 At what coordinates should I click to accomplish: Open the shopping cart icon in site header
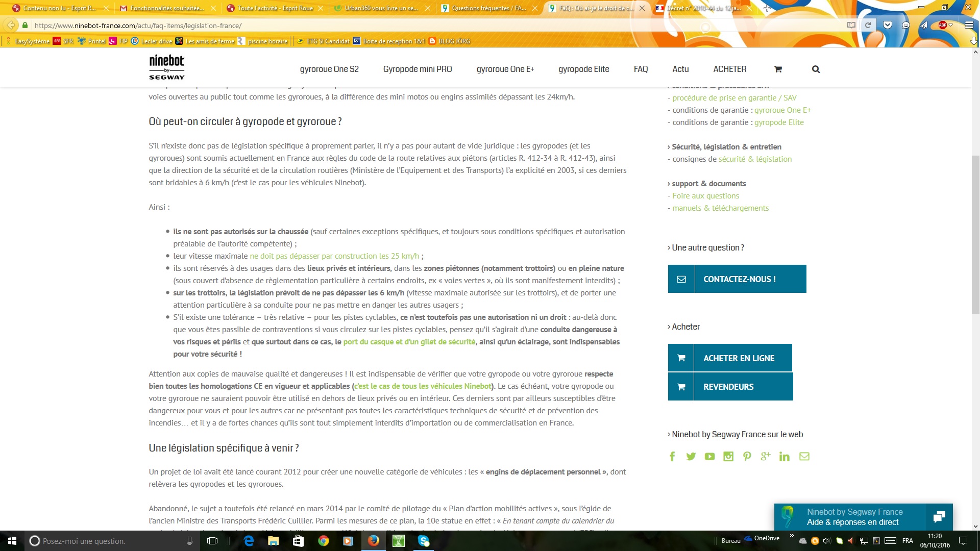click(x=778, y=69)
